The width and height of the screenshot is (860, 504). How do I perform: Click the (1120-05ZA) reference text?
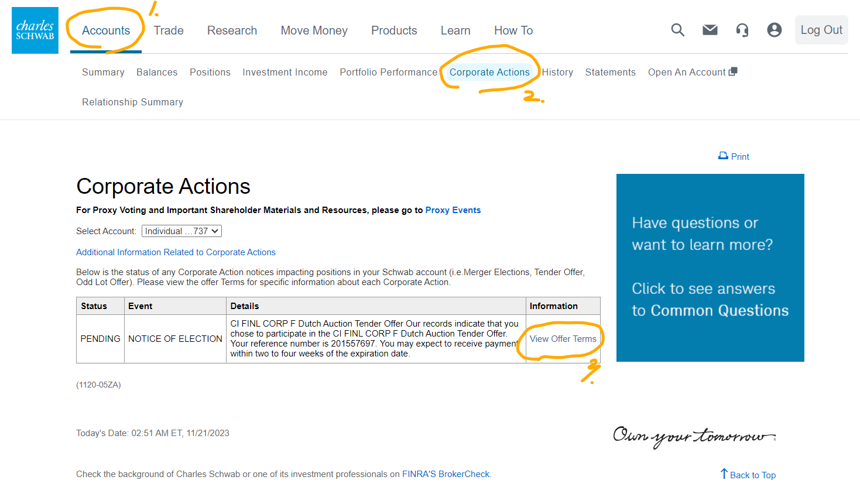(x=98, y=385)
